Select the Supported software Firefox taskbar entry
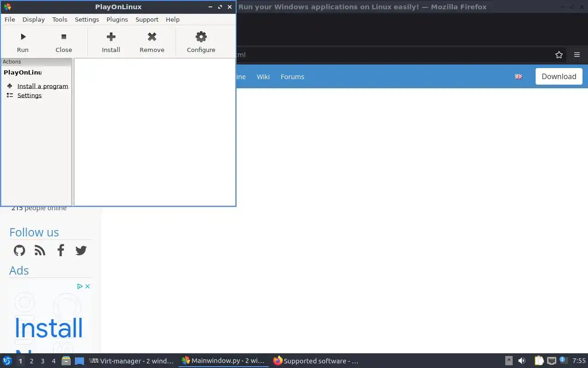This screenshot has height=368, width=588. pos(316,361)
